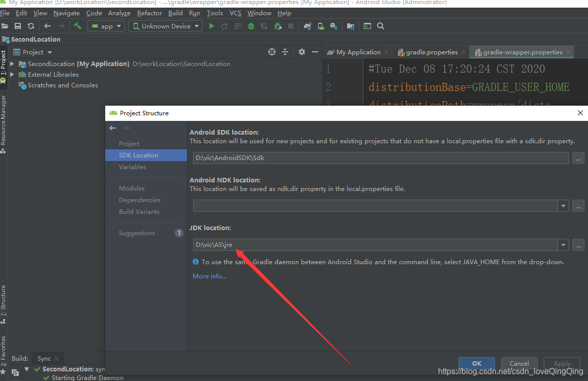Open the File menu

[5, 13]
